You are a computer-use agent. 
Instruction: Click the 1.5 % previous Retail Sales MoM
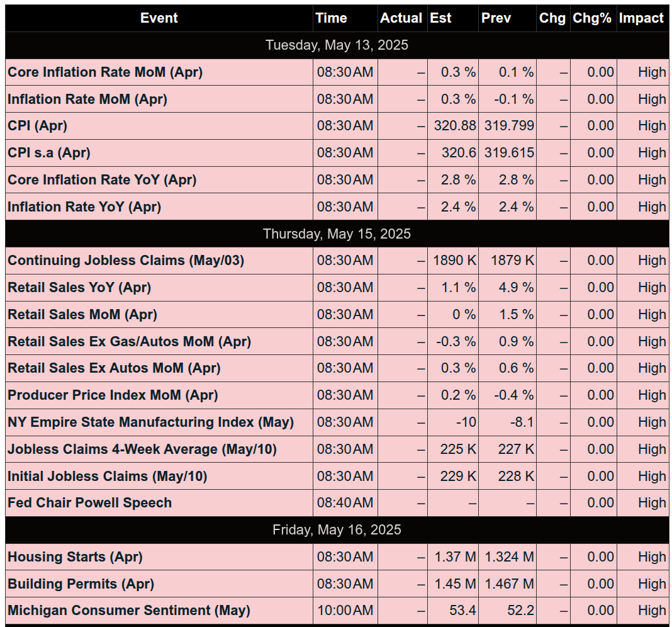(517, 314)
